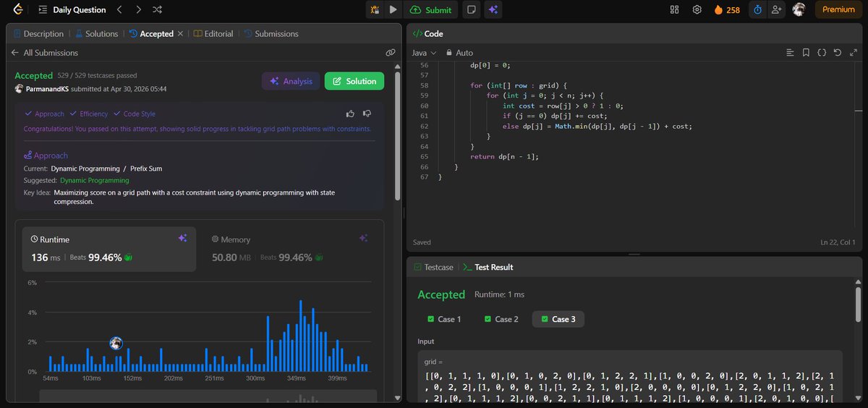Open the layout grid icon in top bar
Image resolution: width=868 pixels, height=408 pixels.
click(x=674, y=10)
